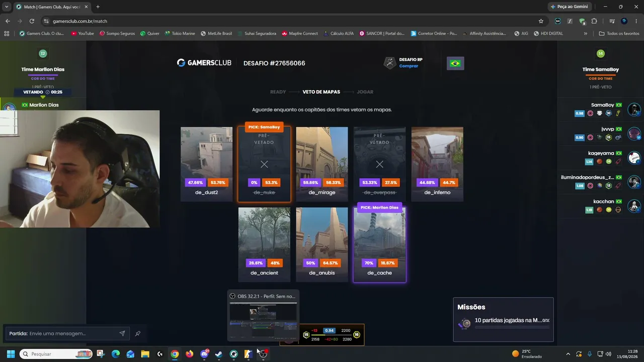This screenshot has height=362, width=644.
Task: Click the Brazil flag button in header
Action: click(455, 63)
